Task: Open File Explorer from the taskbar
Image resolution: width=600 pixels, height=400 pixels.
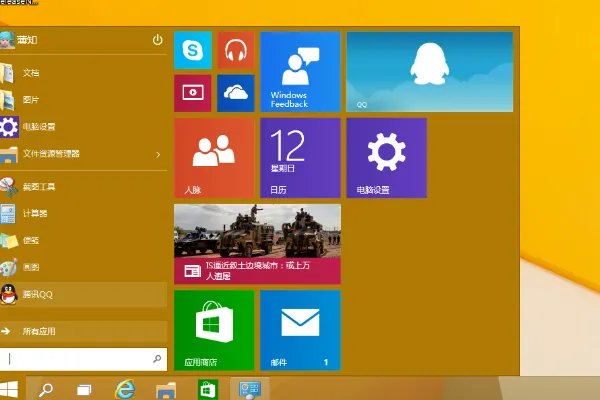Action: (x=166, y=390)
